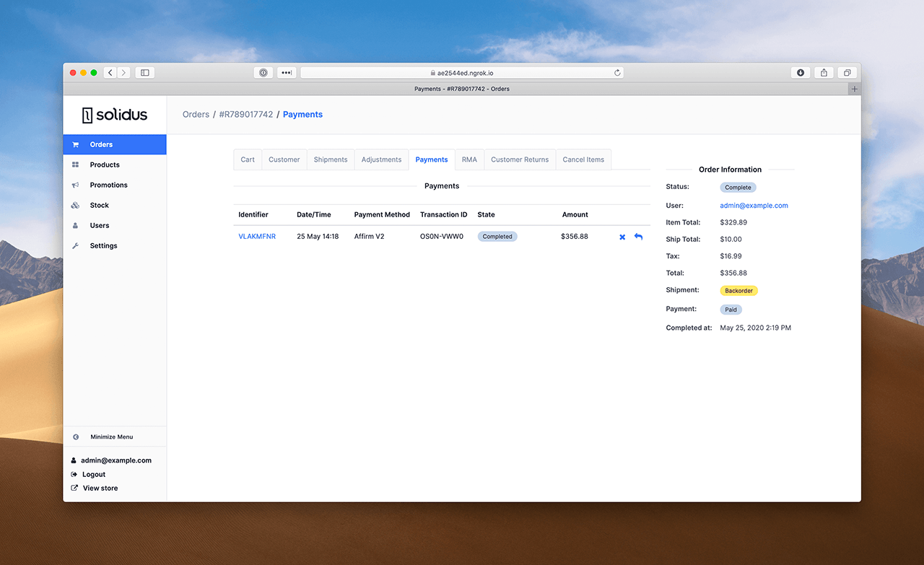Select the Orders cart icon in sidebar

point(75,144)
